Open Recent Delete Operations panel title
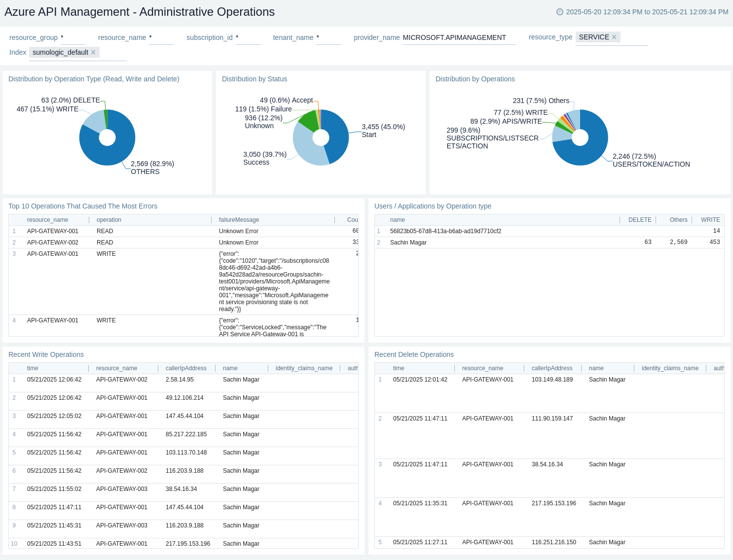Image resolution: width=733 pixels, height=560 pixels. pos(414,354)
